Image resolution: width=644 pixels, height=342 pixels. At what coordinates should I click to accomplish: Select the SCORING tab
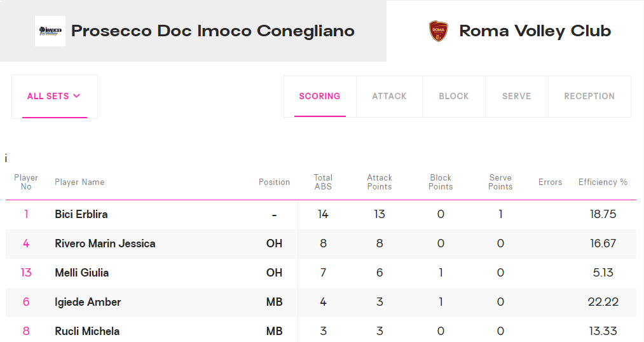pos(320,97)
